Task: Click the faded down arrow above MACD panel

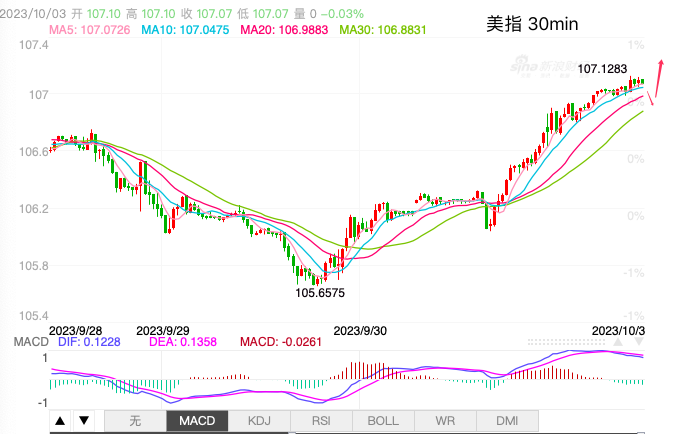Action: 639,342
